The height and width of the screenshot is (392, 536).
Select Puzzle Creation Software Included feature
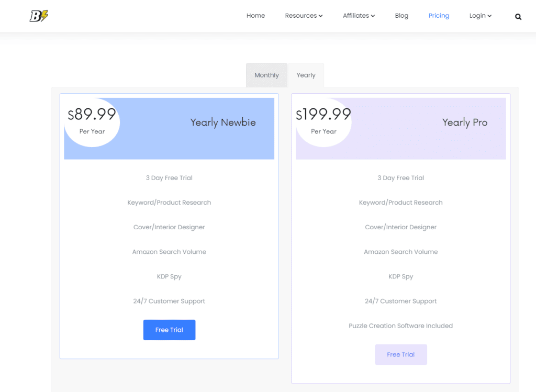coord(400,326)
